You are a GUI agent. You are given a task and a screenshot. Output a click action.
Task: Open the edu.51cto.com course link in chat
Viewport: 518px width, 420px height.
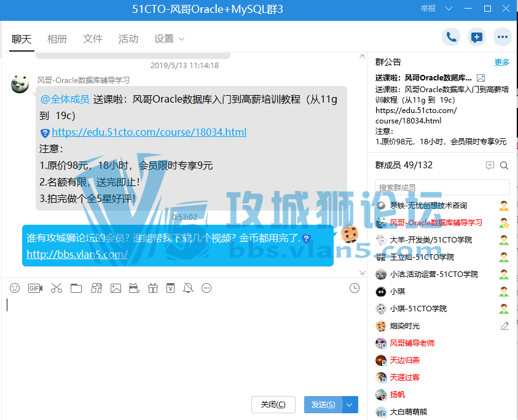pos(149,132)
